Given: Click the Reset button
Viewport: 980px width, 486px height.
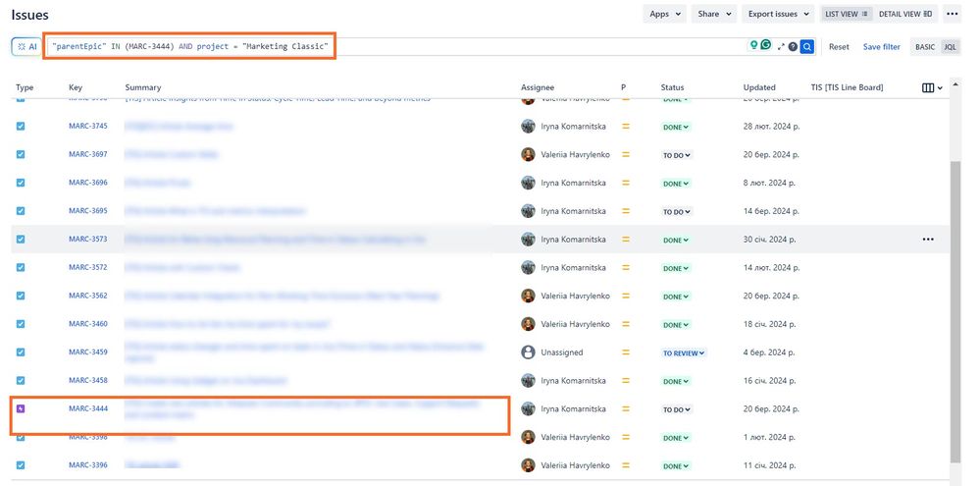Looking at the screenshot, I should [839, 47].
